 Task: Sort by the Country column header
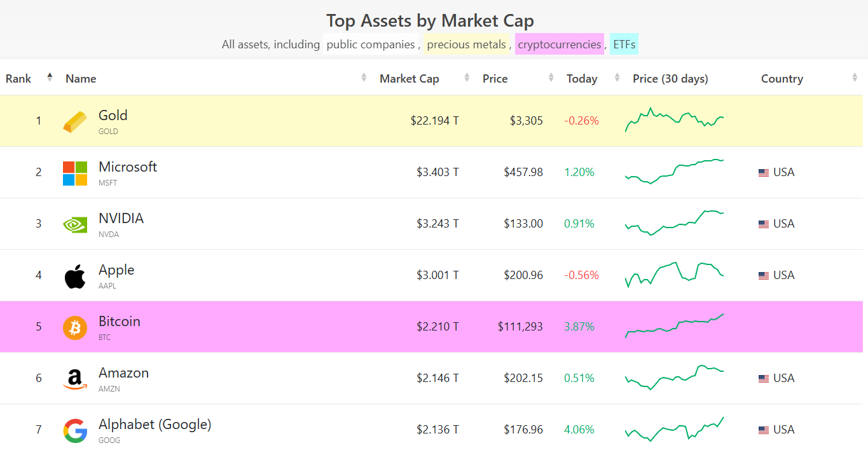coord(782,79)
